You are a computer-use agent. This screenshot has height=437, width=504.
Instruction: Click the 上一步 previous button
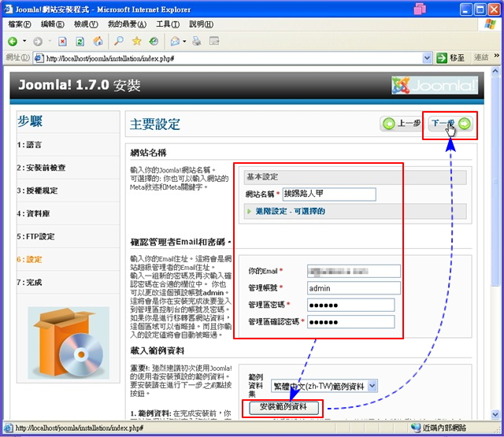402,124
